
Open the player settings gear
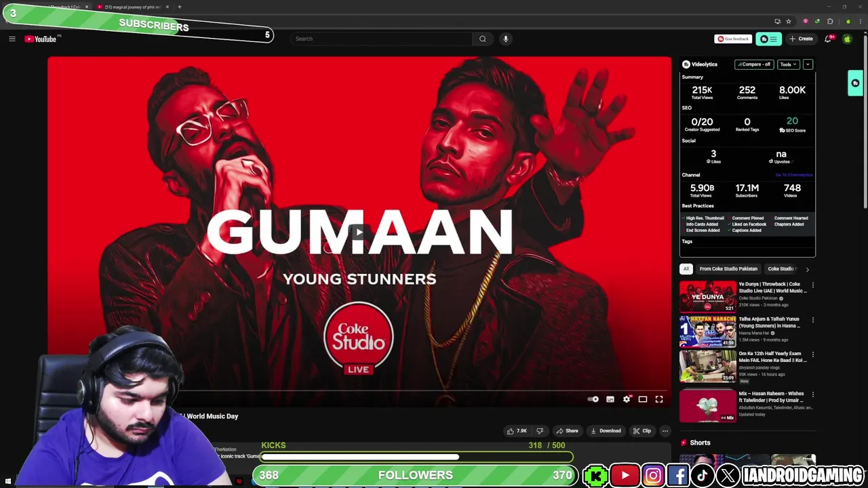pos(627,399)
